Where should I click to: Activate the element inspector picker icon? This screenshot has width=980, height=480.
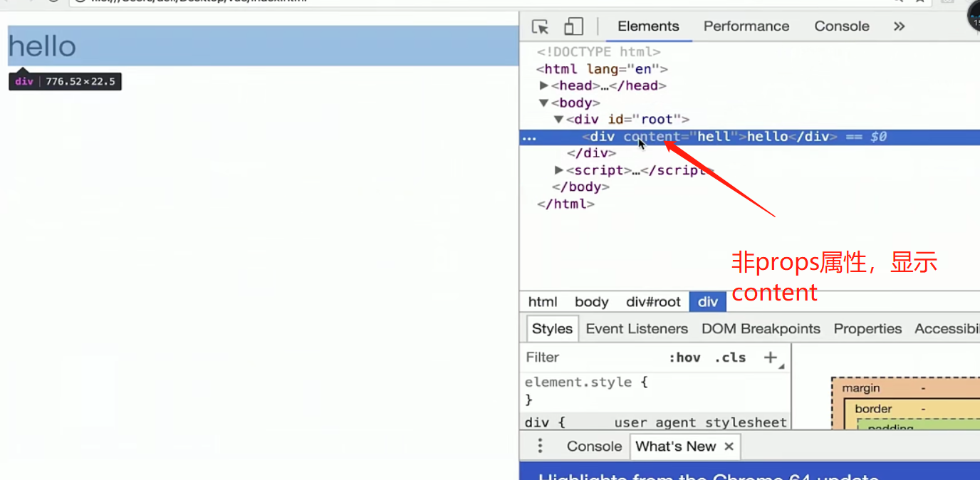click(541, 26)
